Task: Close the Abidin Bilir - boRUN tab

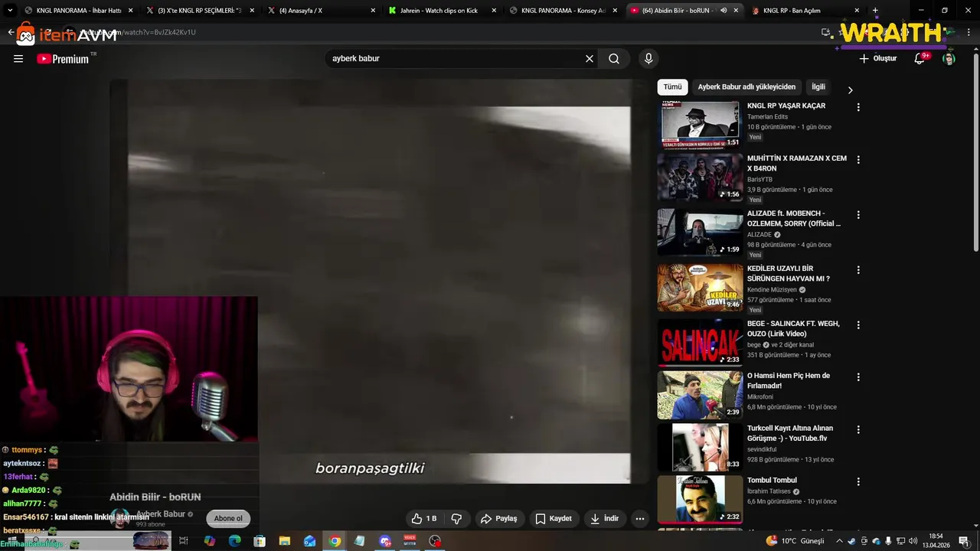Action: (736, 11)
